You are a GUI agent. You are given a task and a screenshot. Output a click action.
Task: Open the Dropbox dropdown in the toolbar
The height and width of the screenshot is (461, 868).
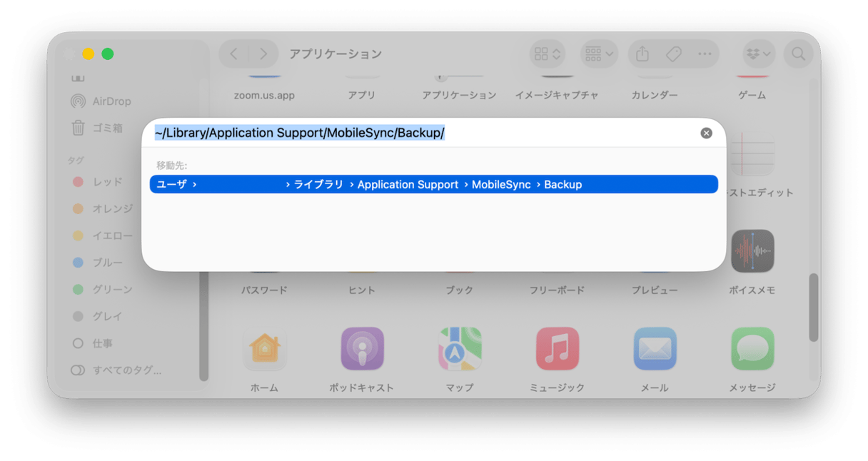pyautogui.click(x=758, y=54)
